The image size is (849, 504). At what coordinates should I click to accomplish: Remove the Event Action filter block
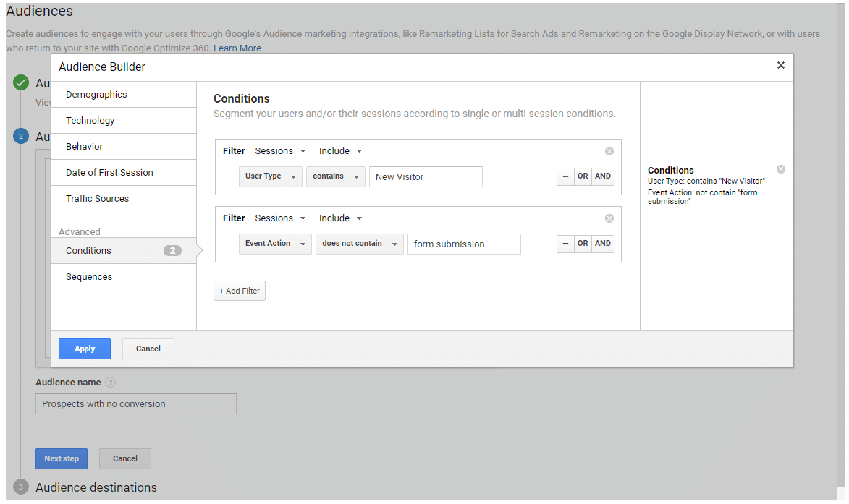(609, 218)
